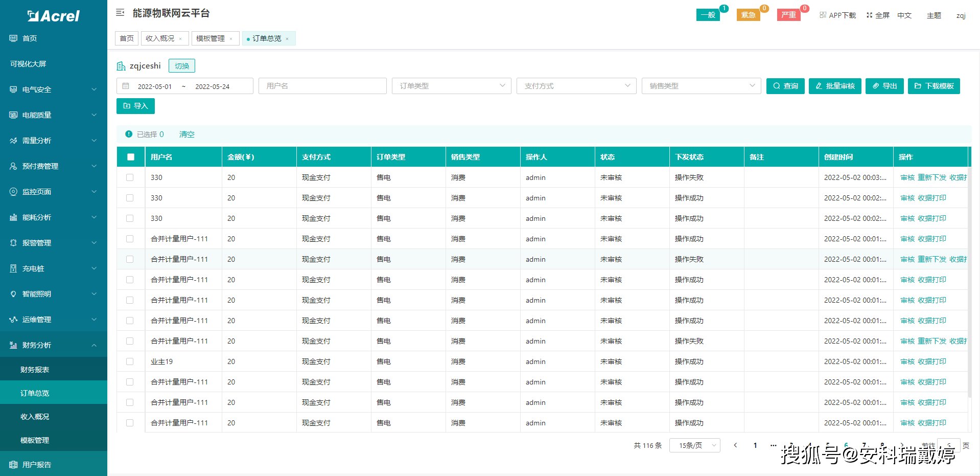The height and width of the screenshot is (476, 980).
Task: Toggle the select-all checkbox in table header
Action: [x=131, y=157]
